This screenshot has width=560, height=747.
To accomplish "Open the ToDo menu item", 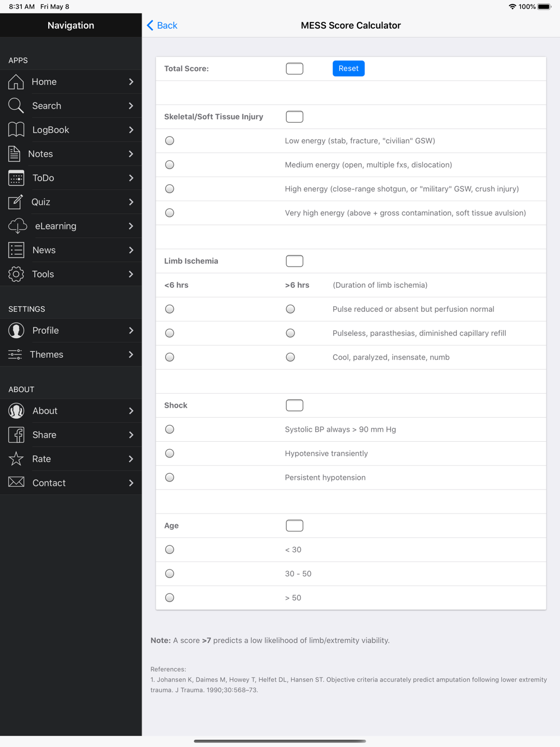I will [x=71, y=178].
